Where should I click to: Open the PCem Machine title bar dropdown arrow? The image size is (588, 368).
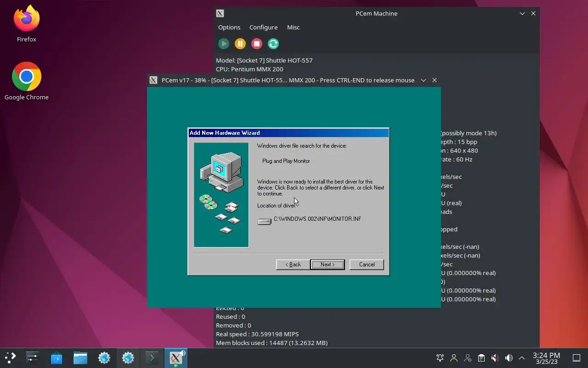coord(522,13)
